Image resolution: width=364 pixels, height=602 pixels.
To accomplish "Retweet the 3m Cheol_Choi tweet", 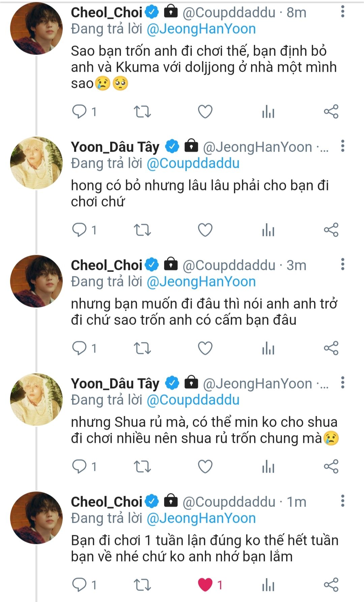I will pyautogui.click(x=142, y=348).
